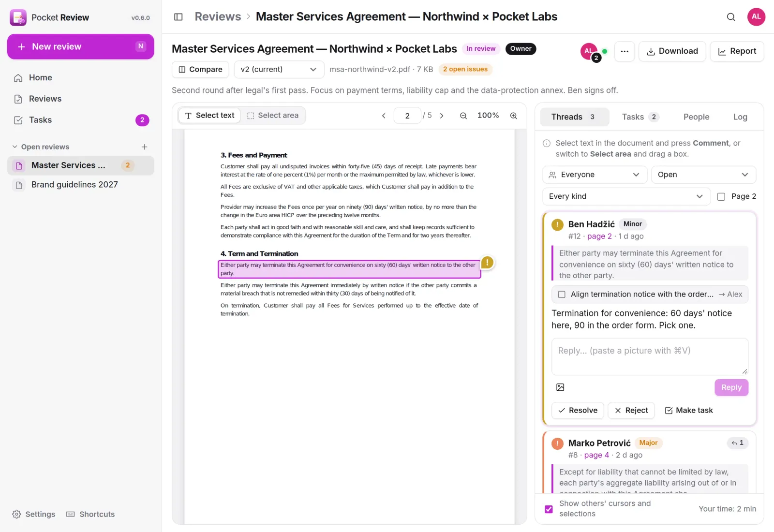Zoom out of the document
The width and height of the screenshot is (774, 532).
coord(463,116)
